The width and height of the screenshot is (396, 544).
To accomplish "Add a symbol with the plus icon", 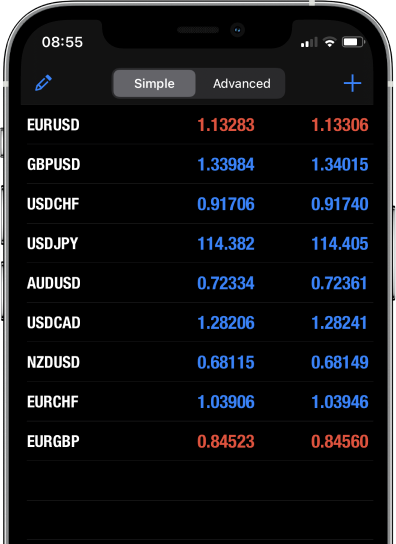I will [x=352, y=83].
